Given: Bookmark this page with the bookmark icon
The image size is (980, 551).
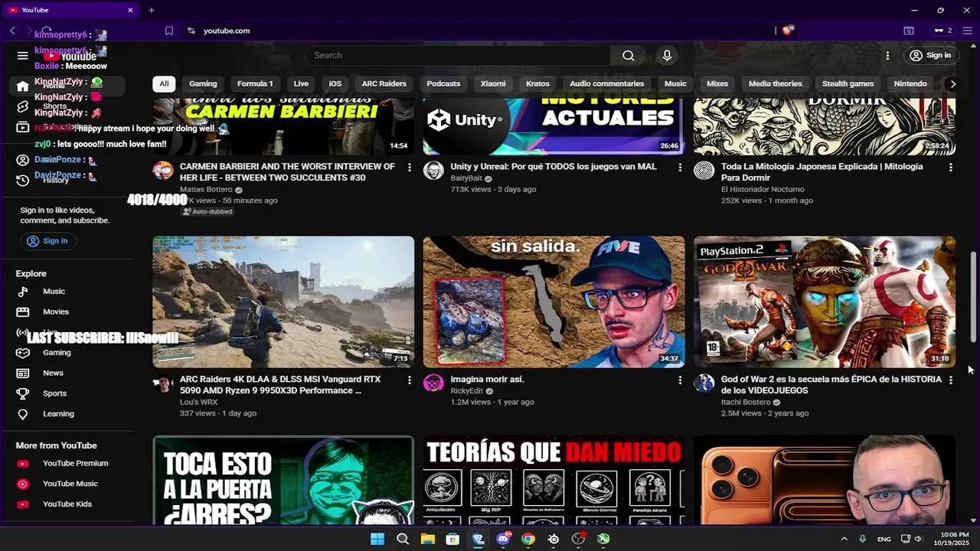Looking at the screenshot, I should (x=169, y=31).
